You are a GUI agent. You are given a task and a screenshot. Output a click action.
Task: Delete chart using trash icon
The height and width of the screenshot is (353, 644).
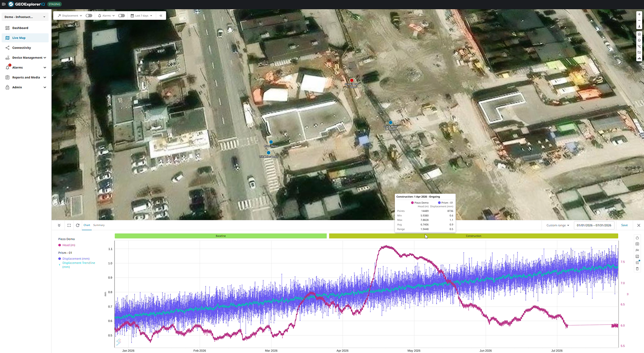coord(637,269)
